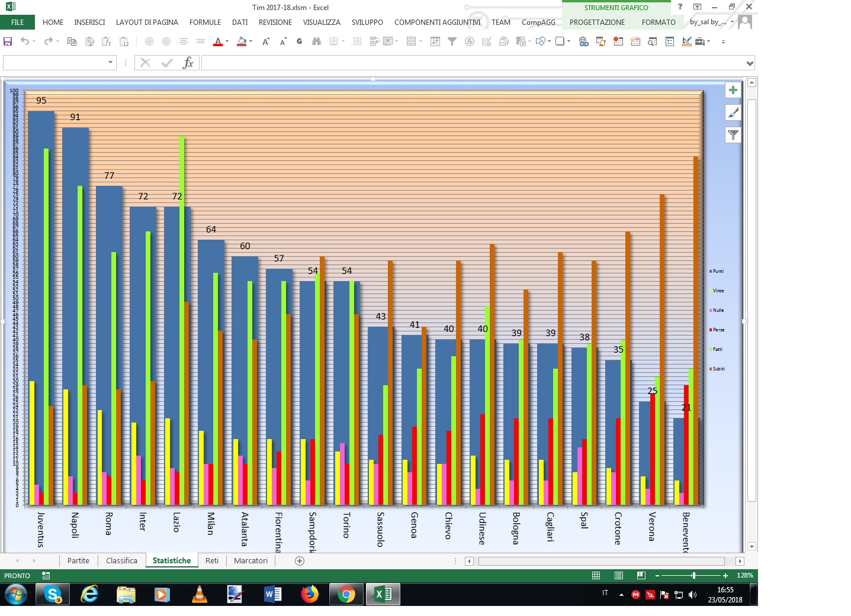The image size is (851, 616).
Task: Customize Quick Access Toolbar dropdown
Action: (x=723, y=42)
